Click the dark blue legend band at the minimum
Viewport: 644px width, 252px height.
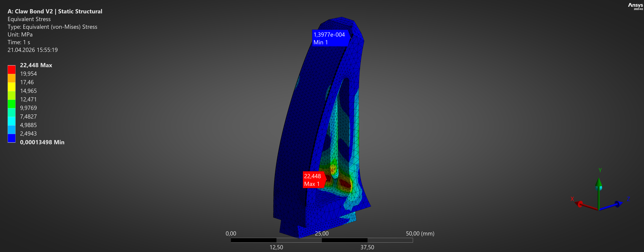click(12, 138)
